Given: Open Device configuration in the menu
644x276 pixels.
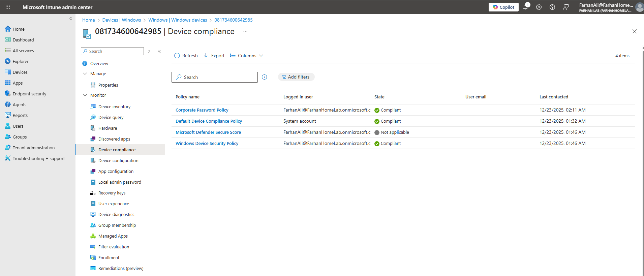Looking at the screenshot, I should click(x=118, y=160).
